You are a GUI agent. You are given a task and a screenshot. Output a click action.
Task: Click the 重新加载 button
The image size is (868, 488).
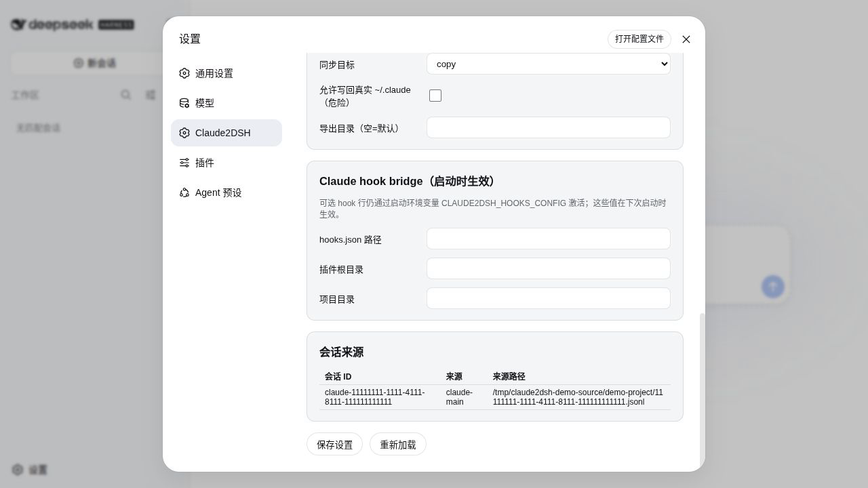398,445
